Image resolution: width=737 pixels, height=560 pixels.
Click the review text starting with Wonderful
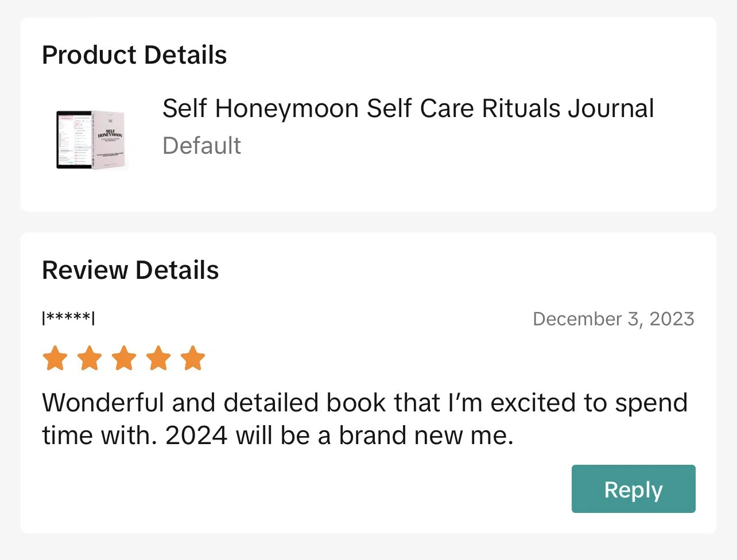pyautogui.click(x=365, y=419)
